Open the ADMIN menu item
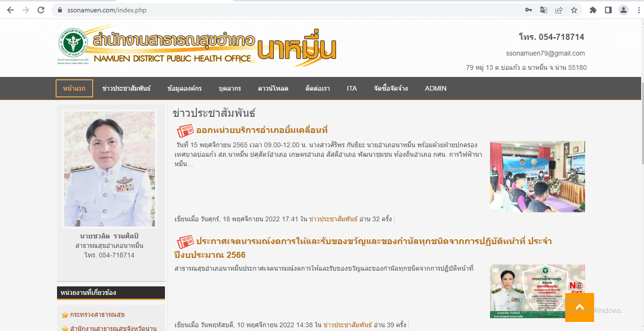Image resolution: width=644 pixels, height=331 pixels. (x=436, y=88)
